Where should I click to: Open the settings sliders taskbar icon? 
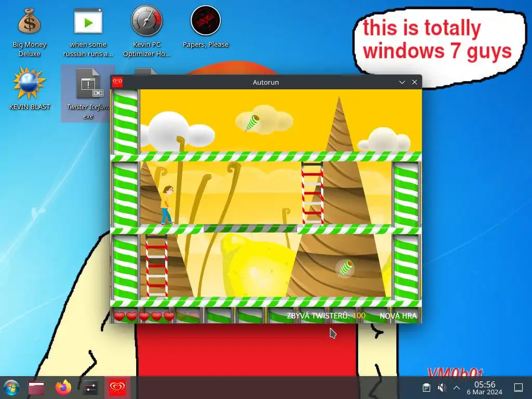coord(90,388)
